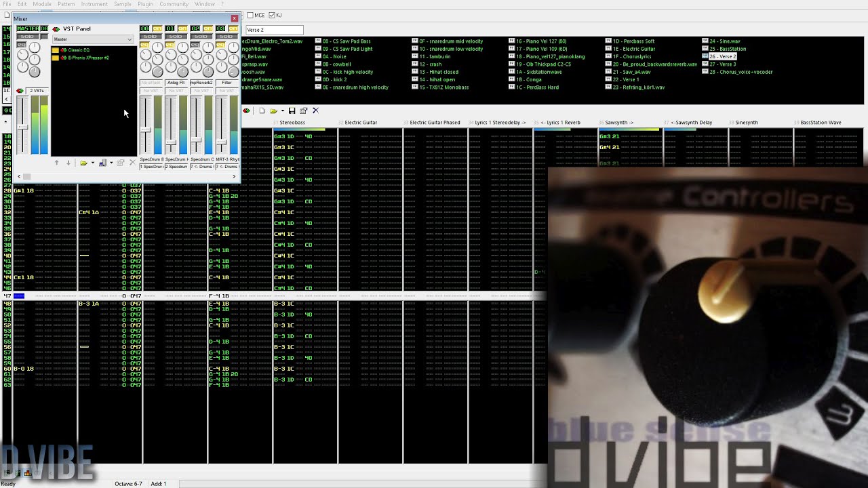This screenshot has width=868, height=488.
Task: Click yellow bypass square beside B-Phonic XPressor #2
Action: 55,58
